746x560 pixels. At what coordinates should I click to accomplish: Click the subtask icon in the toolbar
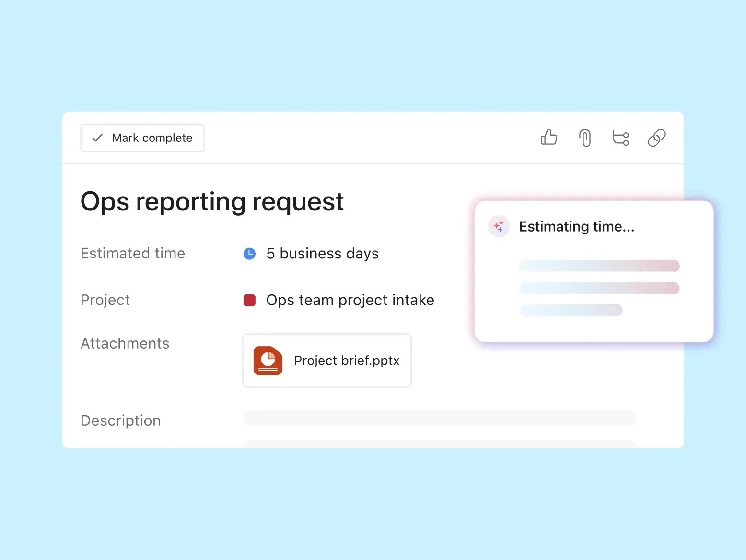[621, 138]
